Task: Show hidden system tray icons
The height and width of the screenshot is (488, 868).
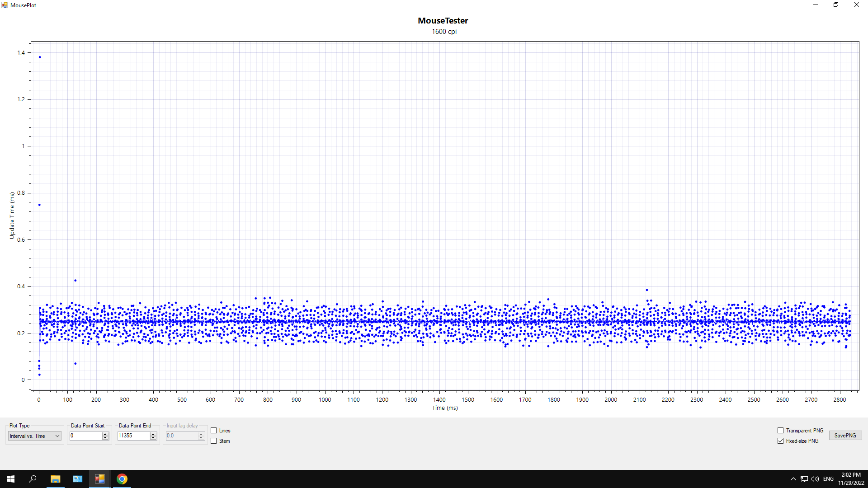Action: [793, 479]
